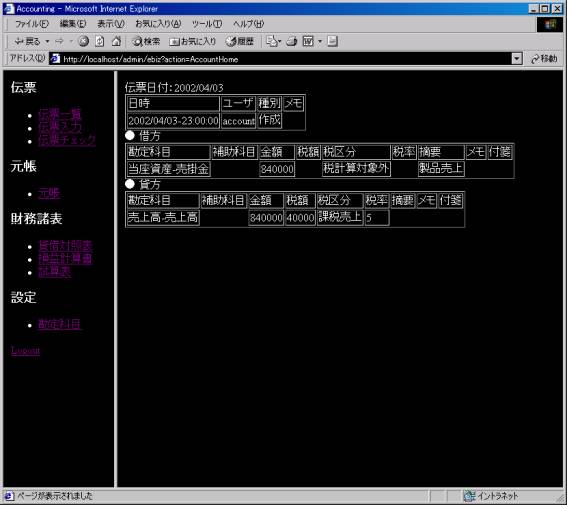
Task: Click the 移動 Go button
Action: point(544,59)
